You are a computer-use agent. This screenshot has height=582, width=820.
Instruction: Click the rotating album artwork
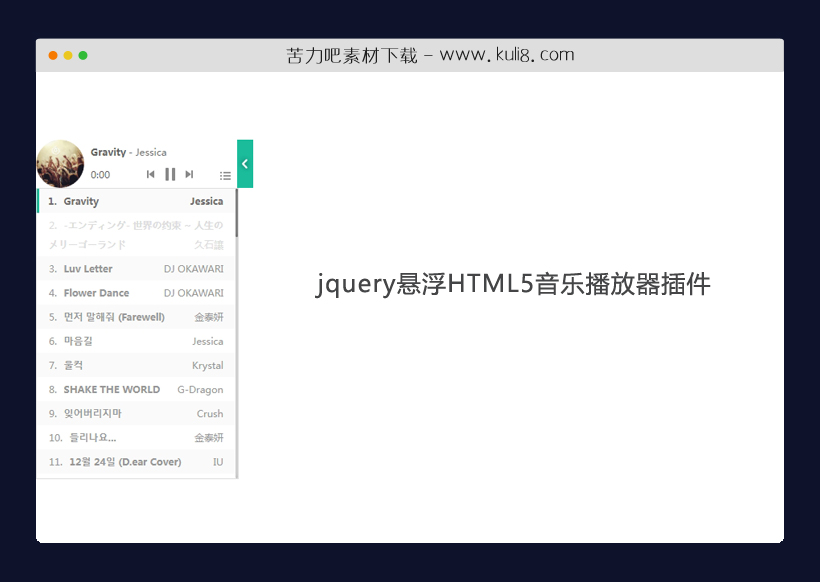coord(60,163)
